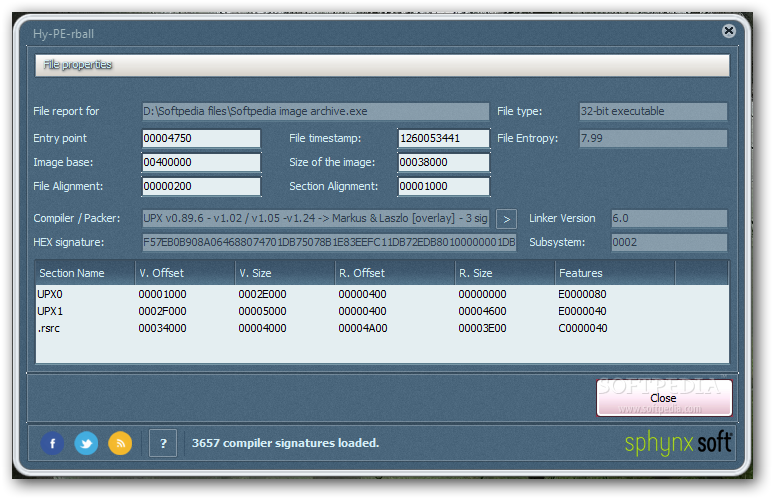Sort by R. Offset column header
Screen dimensions: 773x499
coord(395,273)
